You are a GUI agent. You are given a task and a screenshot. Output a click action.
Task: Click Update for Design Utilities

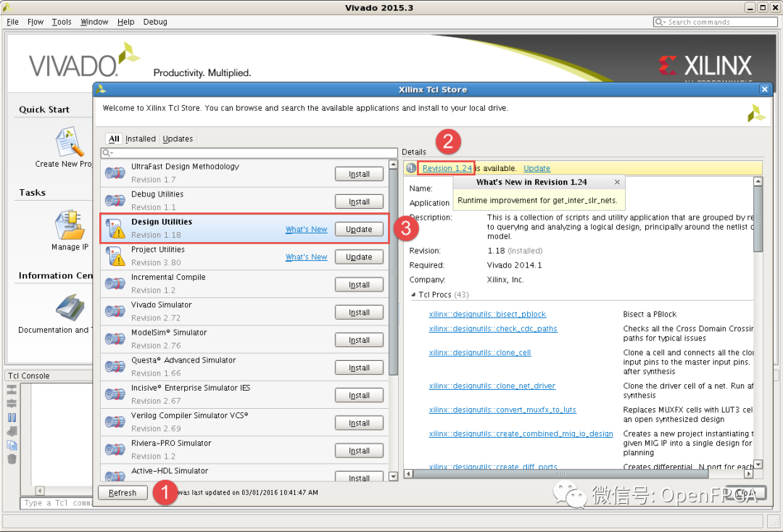click(x=359, y=229)
